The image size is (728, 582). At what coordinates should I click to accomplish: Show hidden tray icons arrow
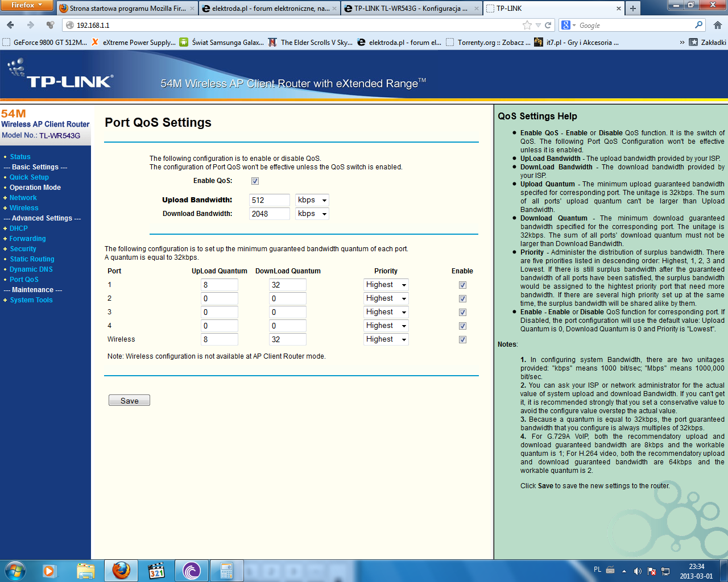coord(624,571)
